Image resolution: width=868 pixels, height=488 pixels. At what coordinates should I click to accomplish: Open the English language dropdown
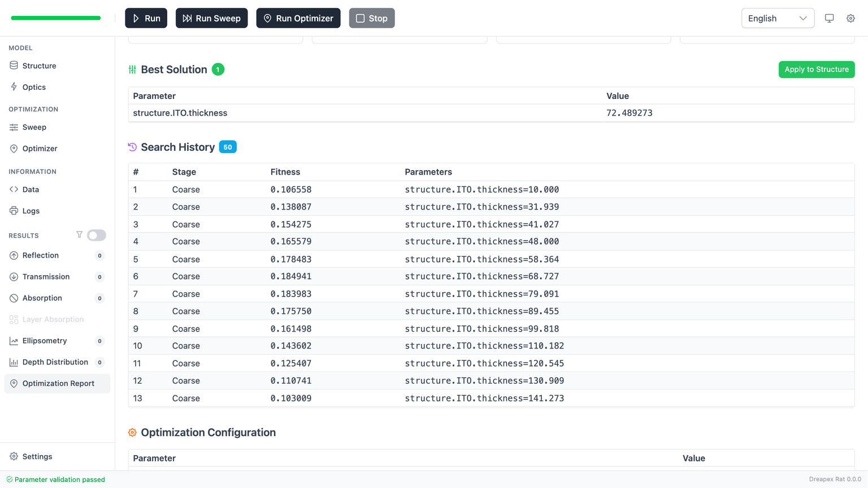point(778,18)
